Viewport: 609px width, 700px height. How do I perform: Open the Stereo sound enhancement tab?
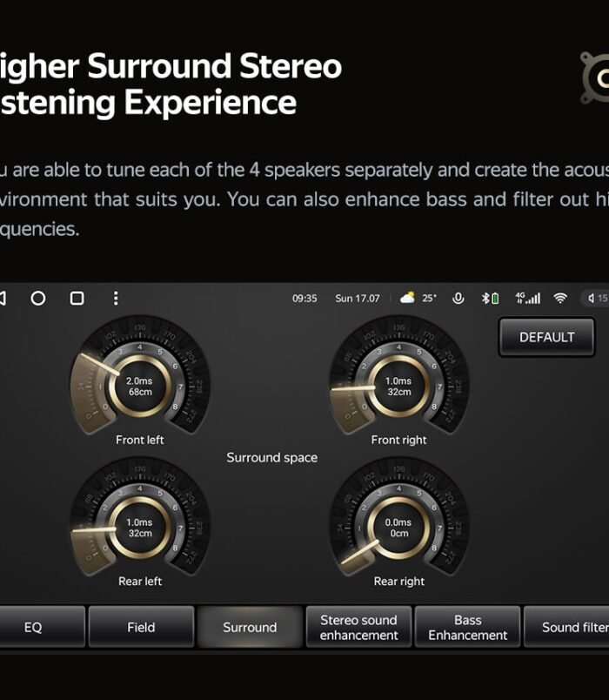pos(358,627)
